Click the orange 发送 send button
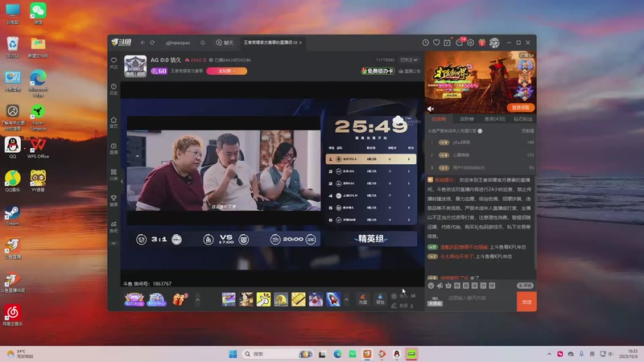The height and width of the screenshot is (362, 644). (x=526, y=302)
